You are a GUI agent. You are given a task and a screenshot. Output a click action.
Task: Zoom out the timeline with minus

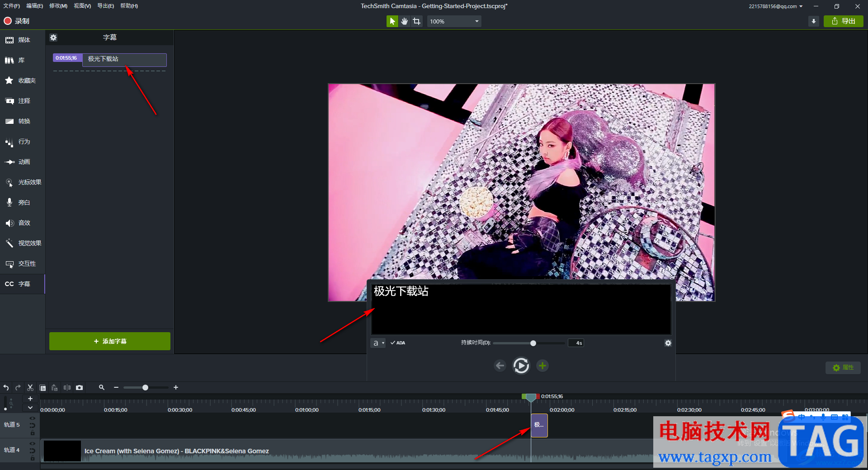116,387
